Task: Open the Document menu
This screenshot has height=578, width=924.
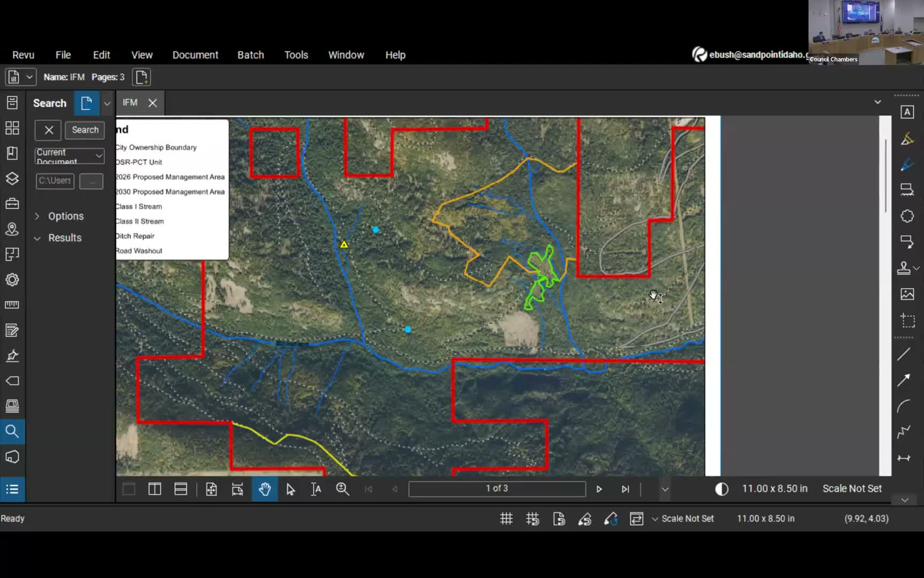Action: (x=195, y=55)
